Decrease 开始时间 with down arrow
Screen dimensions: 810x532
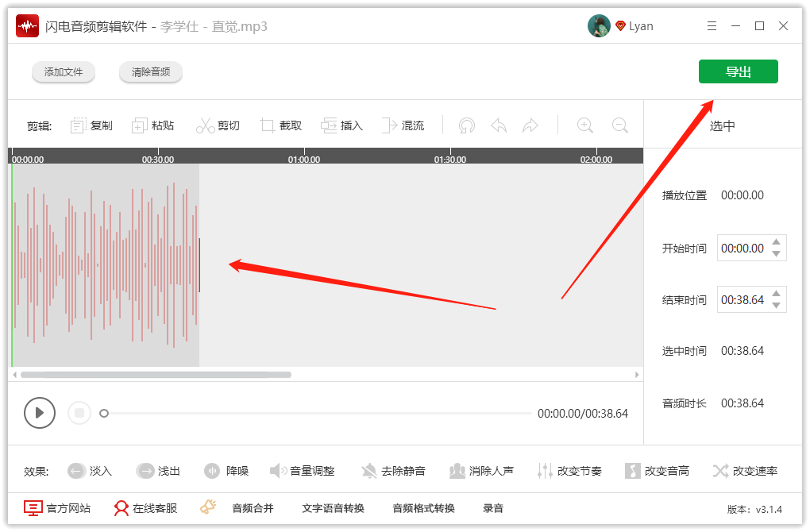coord(777,253)
